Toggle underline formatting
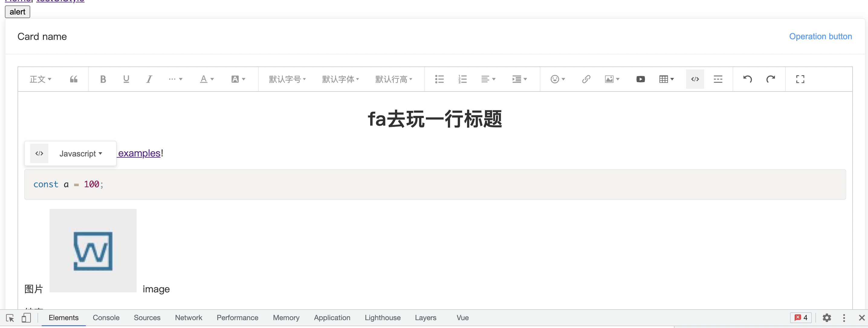This screenshot has height=328, width=868. pos(126,79)
